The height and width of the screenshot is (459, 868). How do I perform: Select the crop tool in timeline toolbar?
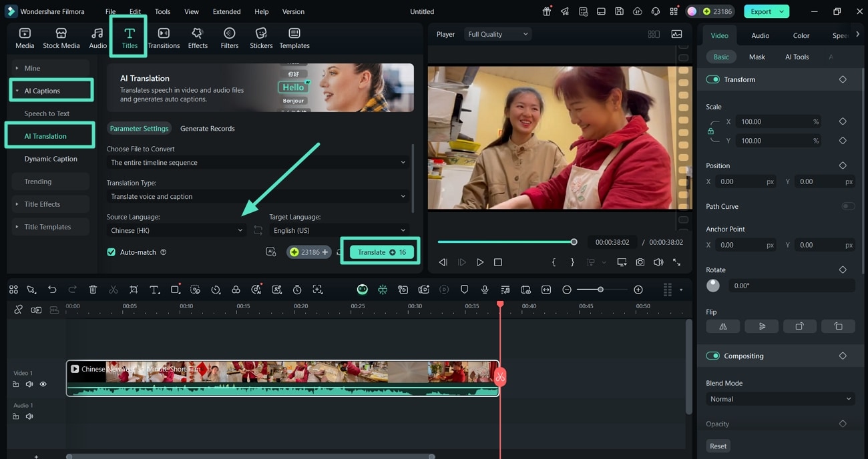[x=134, y=290]
